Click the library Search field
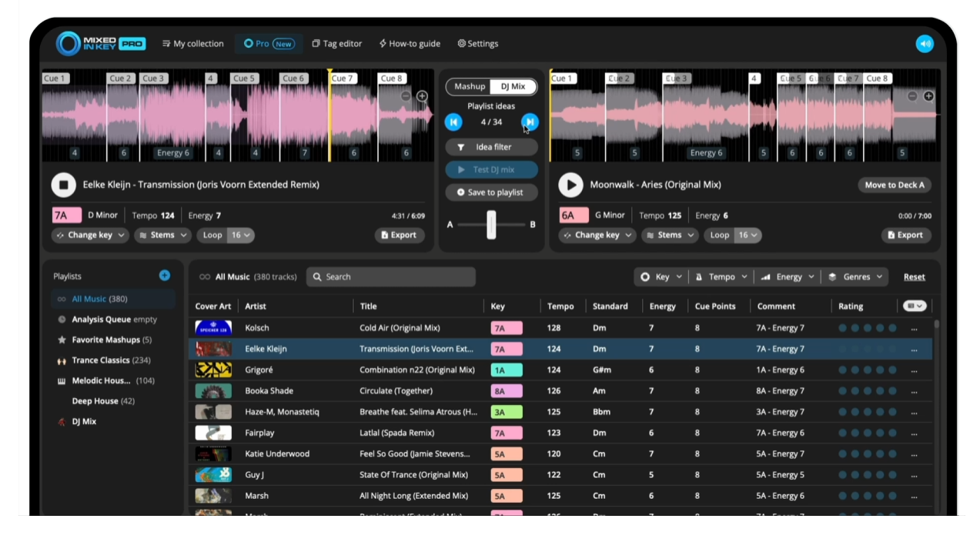980x542 pixels. tap(391, 277)
